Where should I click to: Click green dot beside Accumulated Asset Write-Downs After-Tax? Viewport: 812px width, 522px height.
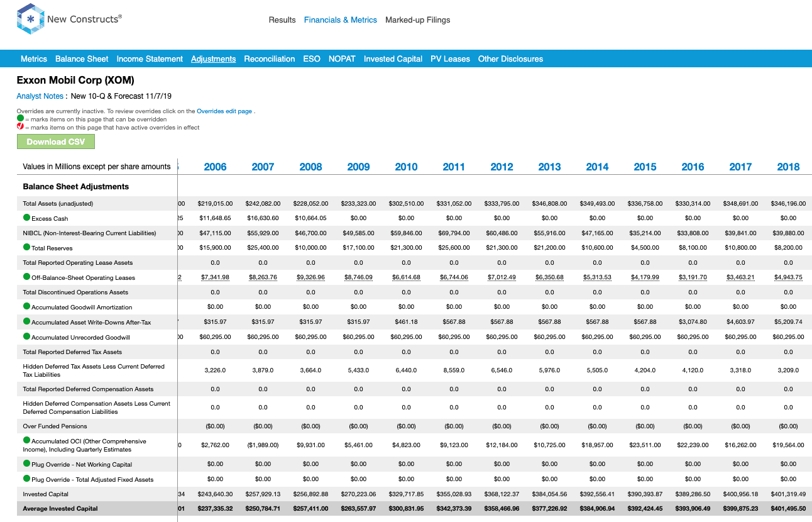coord(26,321)
